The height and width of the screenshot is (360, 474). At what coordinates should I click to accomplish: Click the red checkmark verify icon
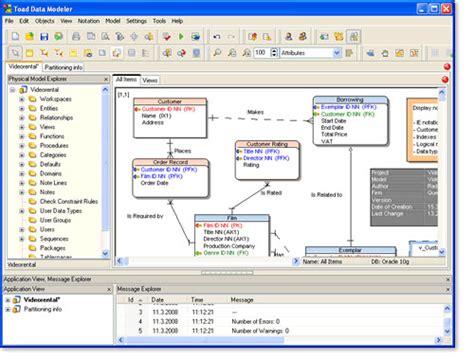[167, 36]
